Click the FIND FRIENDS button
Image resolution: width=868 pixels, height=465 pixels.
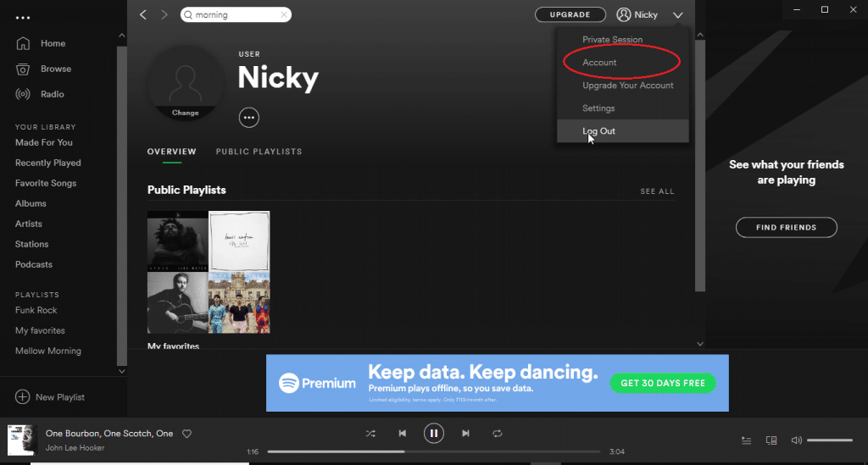[786, 227]
